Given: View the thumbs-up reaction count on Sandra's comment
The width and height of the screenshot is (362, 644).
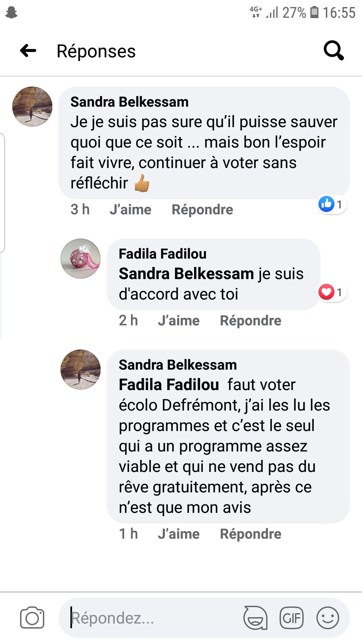Looking at the screenshot, I should tap(332, 204).
